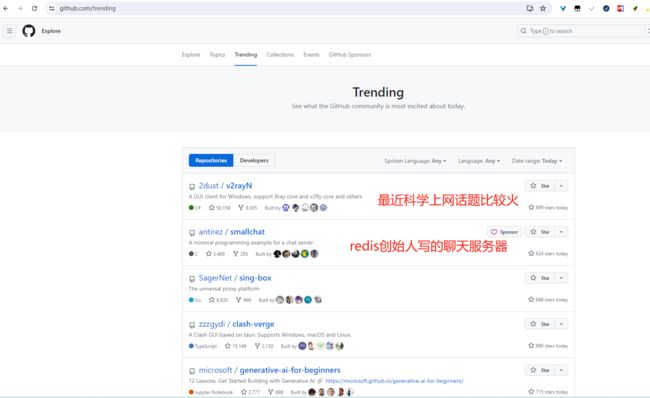Viewport: 650px width, 398px height.
Task: Click the "Trending" page heading
Action: [x=378, y=92]
